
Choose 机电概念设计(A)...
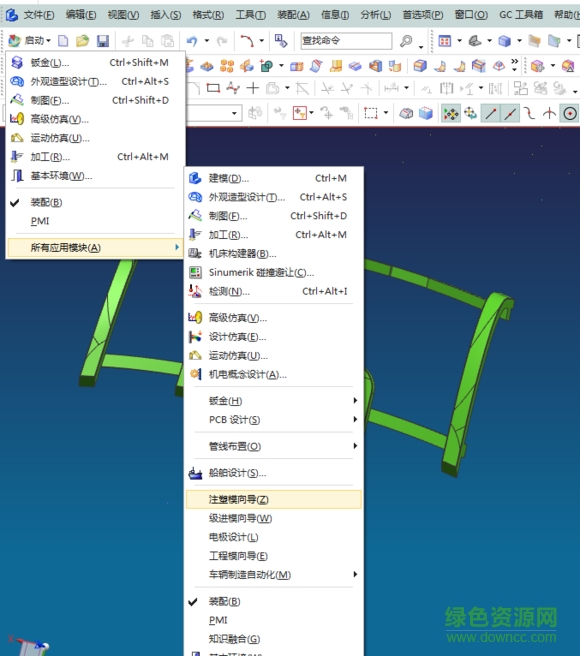pos(274,374)
